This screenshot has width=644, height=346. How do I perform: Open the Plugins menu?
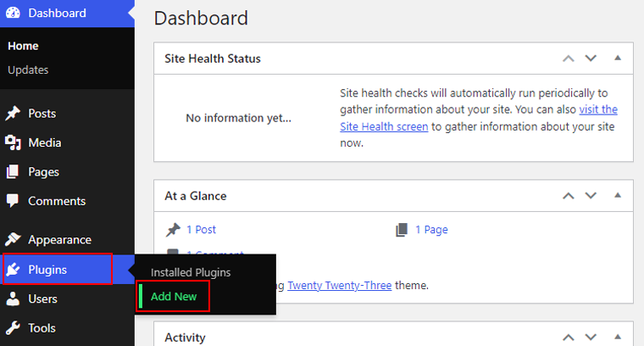tap(67, 270)
